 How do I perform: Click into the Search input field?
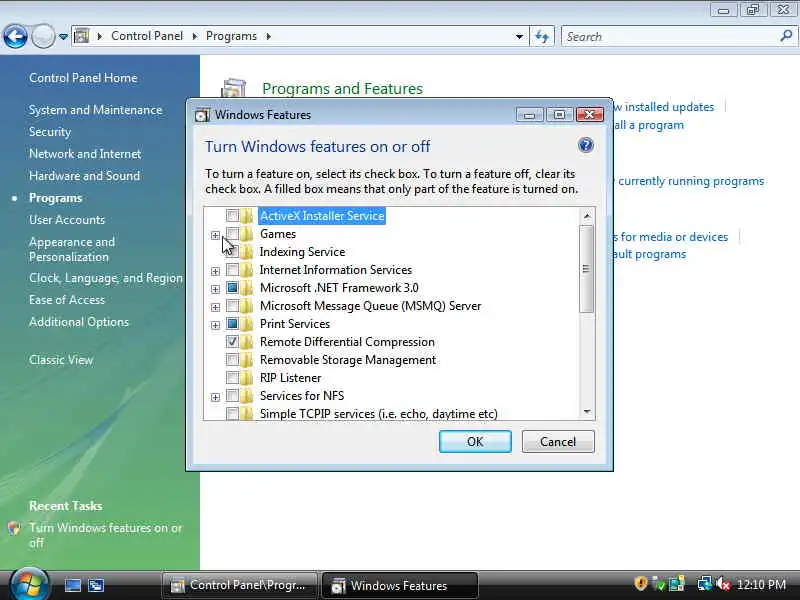[671, 36]
